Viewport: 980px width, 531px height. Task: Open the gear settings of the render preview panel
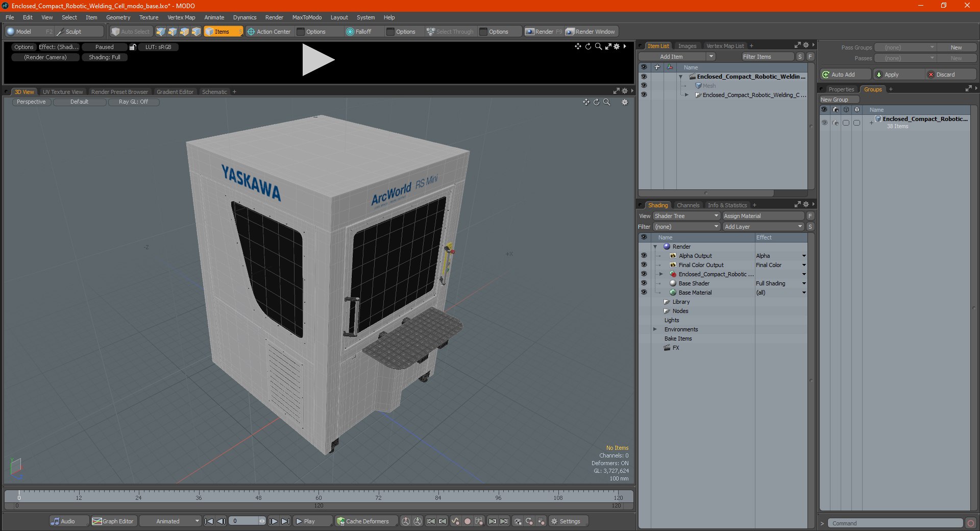point(617,46)
